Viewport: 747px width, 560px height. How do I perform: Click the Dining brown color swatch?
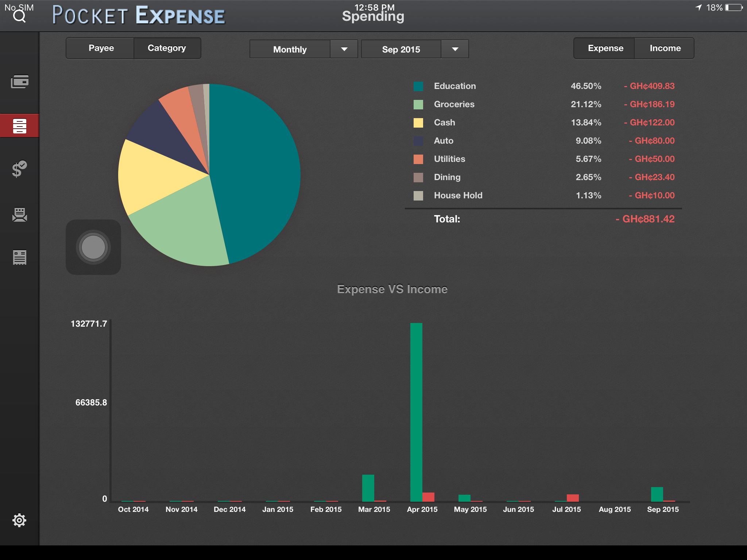[x=418, y=178]
